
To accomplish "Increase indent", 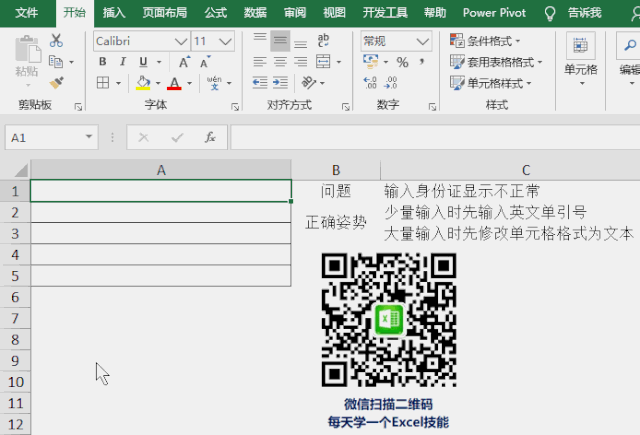I will (x=280, y=83).
